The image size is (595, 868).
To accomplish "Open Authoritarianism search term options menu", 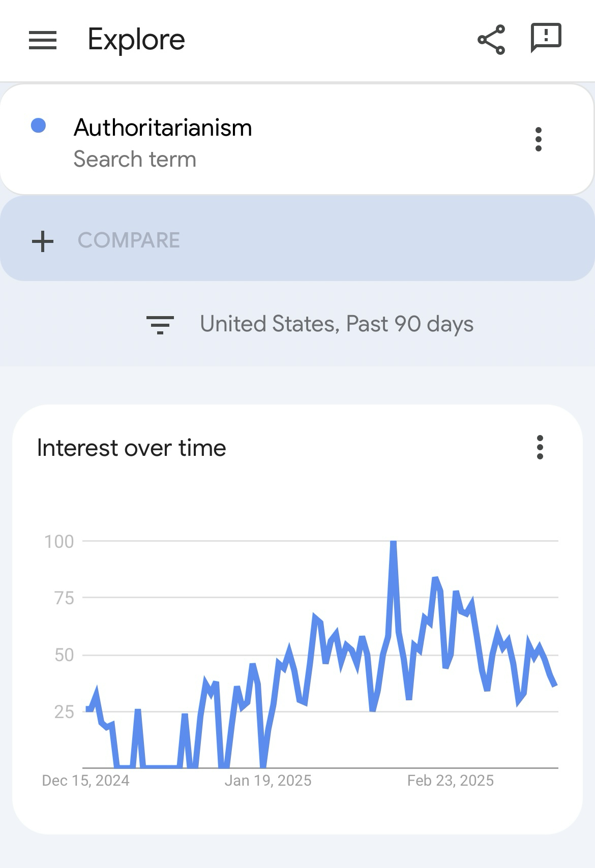I will 539,139.
